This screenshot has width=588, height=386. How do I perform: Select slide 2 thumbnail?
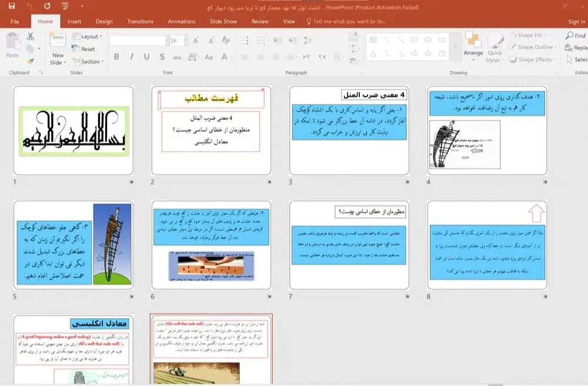211,130
